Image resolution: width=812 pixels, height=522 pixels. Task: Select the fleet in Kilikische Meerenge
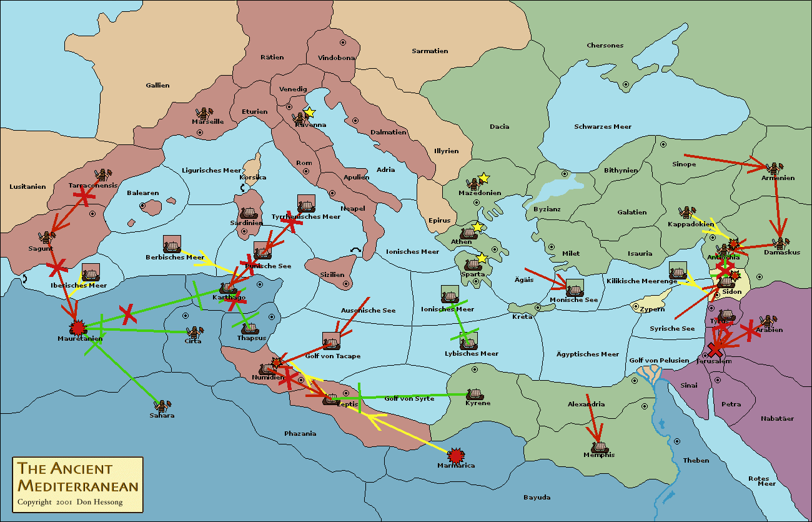(678, 270)
